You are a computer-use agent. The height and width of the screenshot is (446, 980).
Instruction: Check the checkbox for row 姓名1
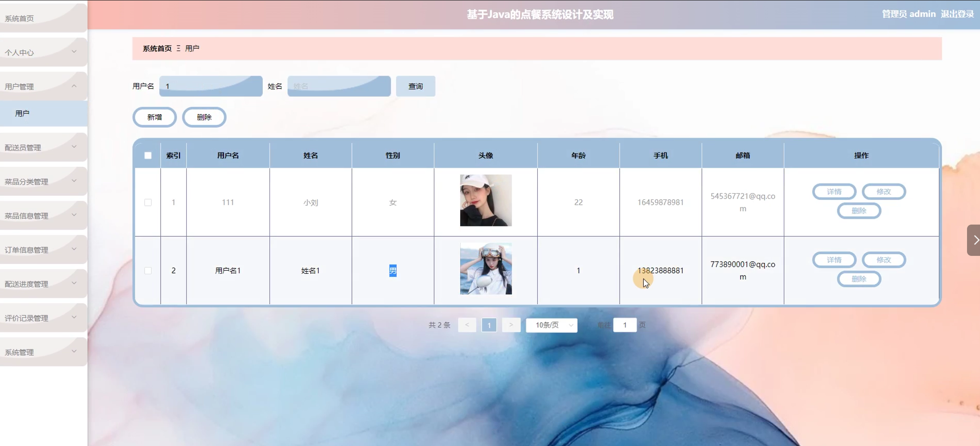point(148,271)
